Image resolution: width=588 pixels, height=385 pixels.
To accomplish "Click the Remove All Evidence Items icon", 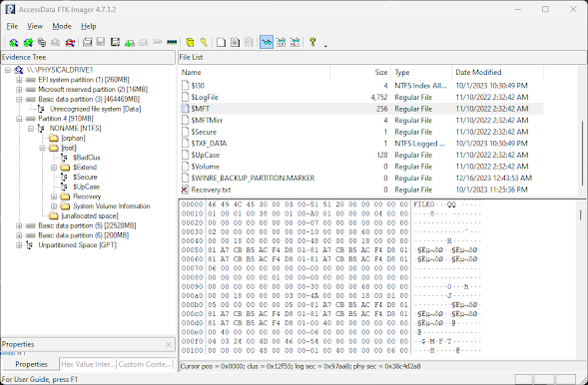I will 70,42.
